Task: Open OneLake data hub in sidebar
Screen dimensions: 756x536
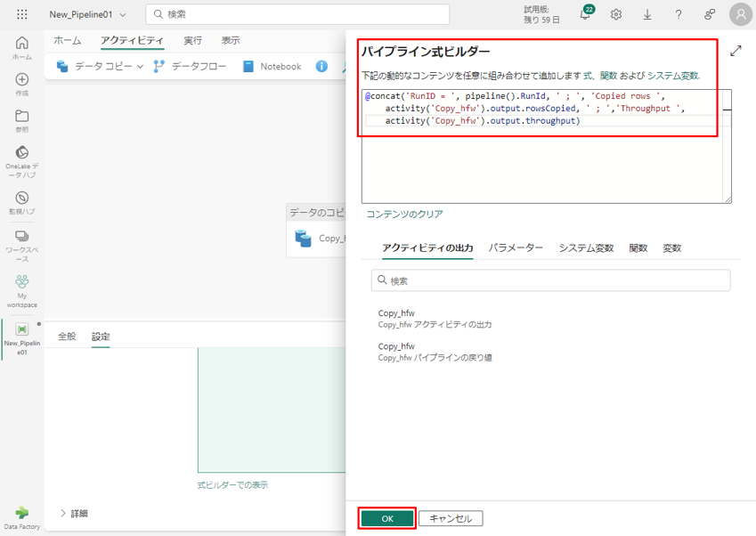Action: click(x=22, y=158)
